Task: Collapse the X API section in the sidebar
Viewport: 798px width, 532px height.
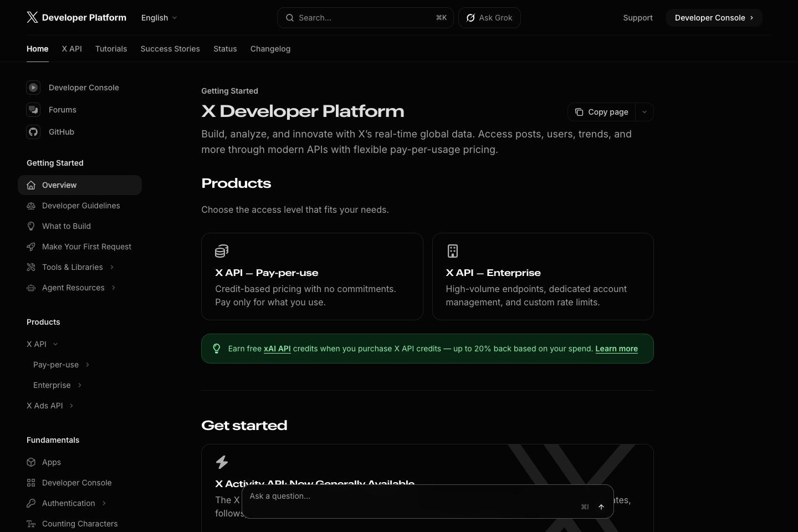Action: [x=55, y=344]
